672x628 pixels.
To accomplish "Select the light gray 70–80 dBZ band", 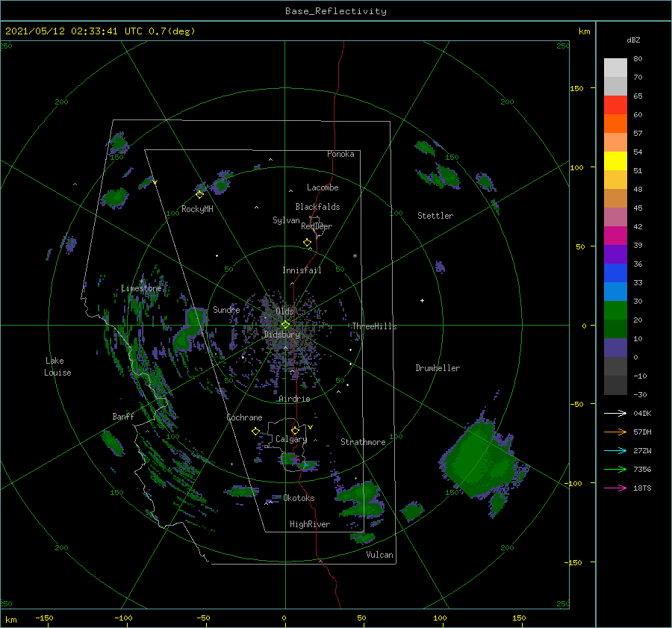I will (x=615, y=67).
